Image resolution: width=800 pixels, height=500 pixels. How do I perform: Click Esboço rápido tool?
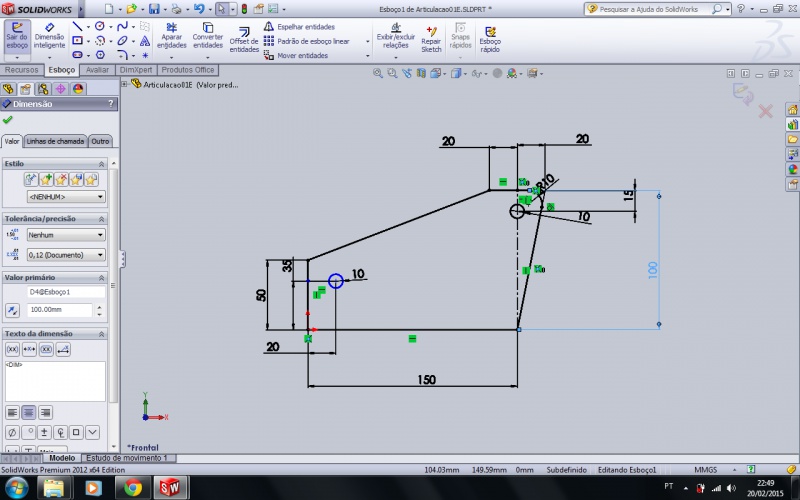[x=490, y=40]
